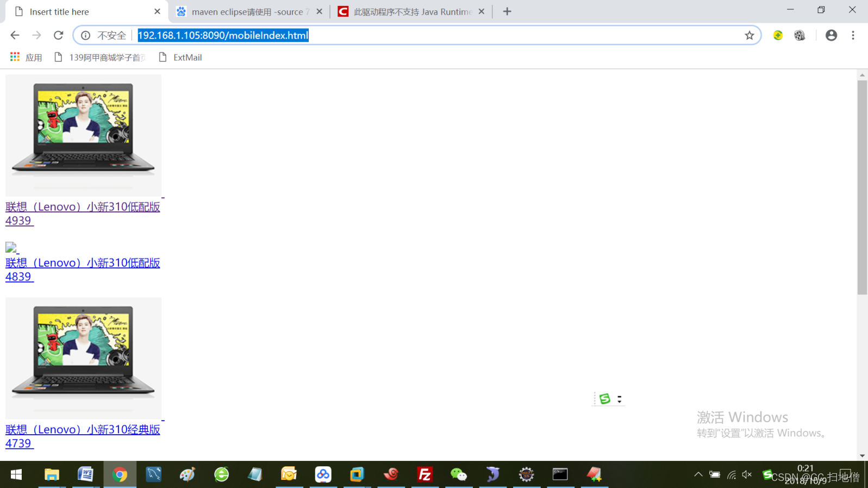Open the 小新310经典版 link priced 4739
This screenshot has height=488, width=868.
point(83,436)
